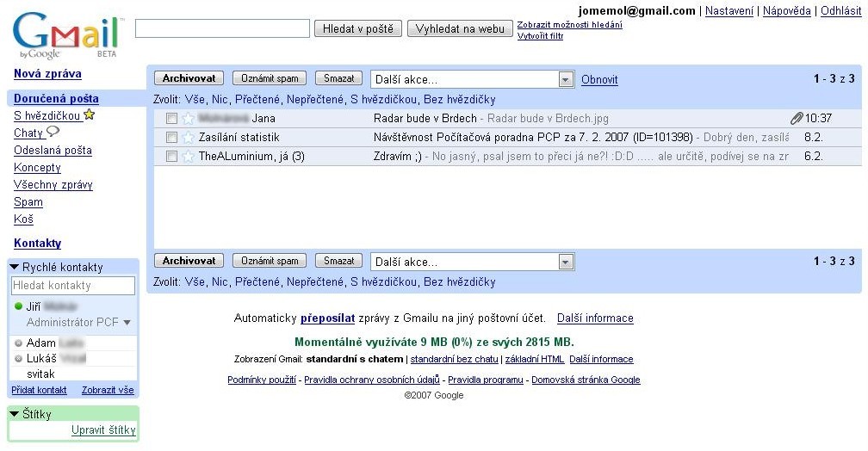
Task: Select Vše in the top Zvolit row
Action: point(195,100)
